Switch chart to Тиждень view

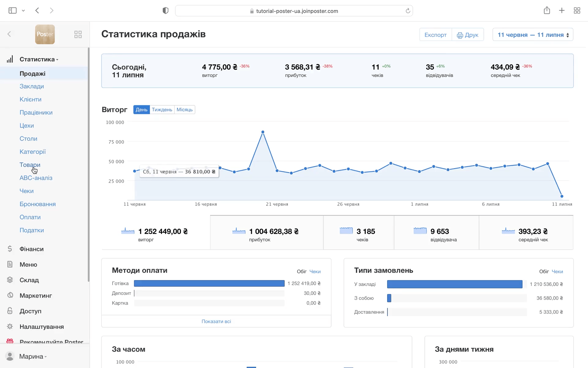coord(162,109)
